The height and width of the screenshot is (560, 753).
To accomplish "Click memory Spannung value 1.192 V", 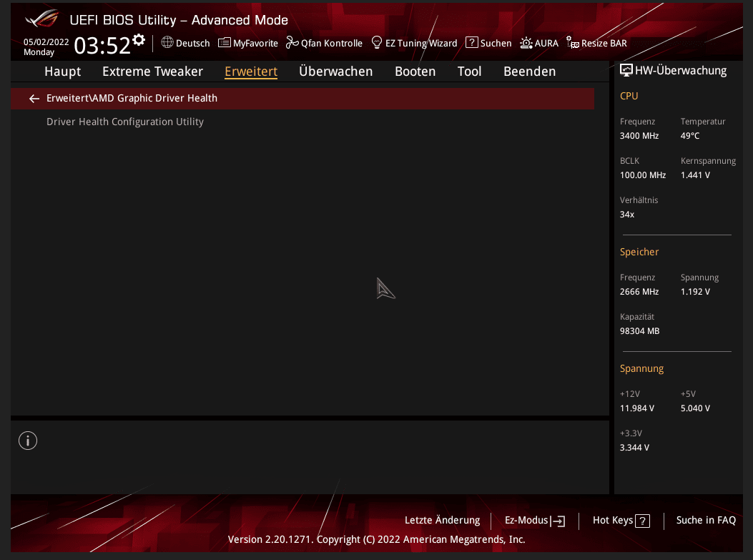I will (x=695, y=292).
